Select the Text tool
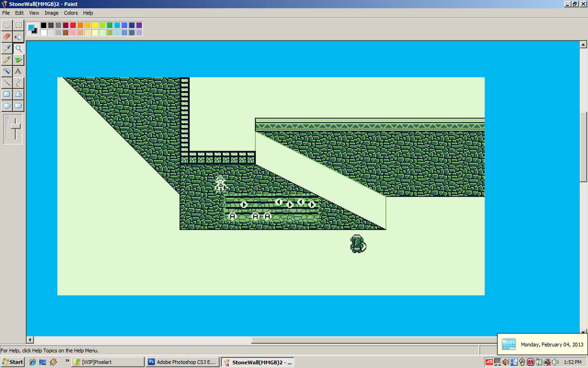588x368 pixels. (x=18, y=71)
